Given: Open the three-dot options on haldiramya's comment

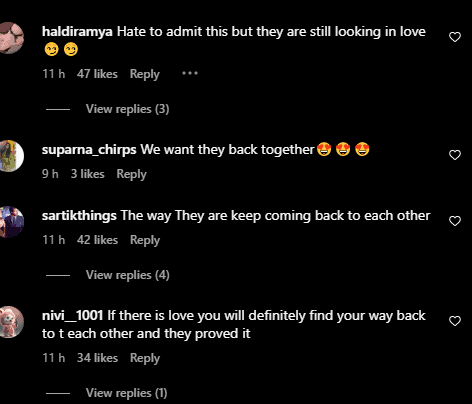Looking at the screenshot, I should pyautogui.click(x=190, y=73).
